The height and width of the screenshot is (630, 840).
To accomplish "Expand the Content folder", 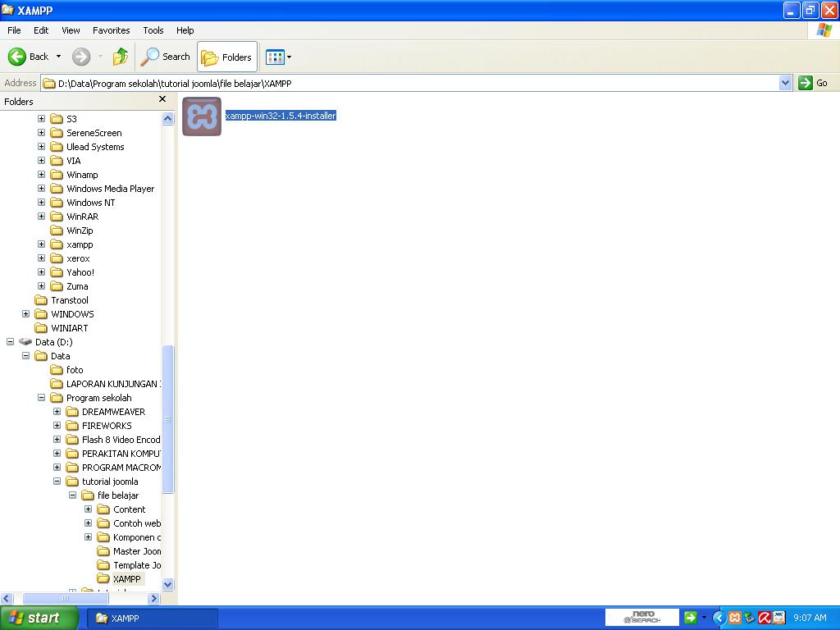I will click(89, 509).
